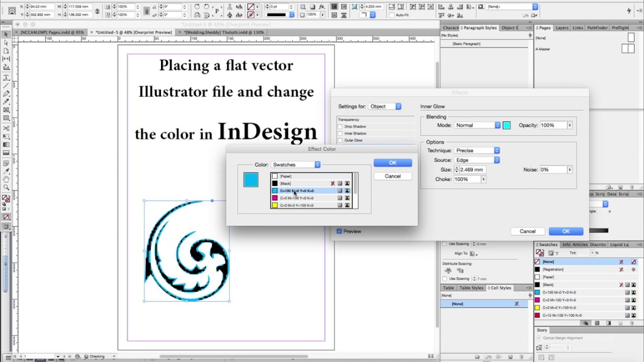Screen dimensions: 644x362
Task: Click OK in the Effect Color dialog
Action: tap(392, 162)
